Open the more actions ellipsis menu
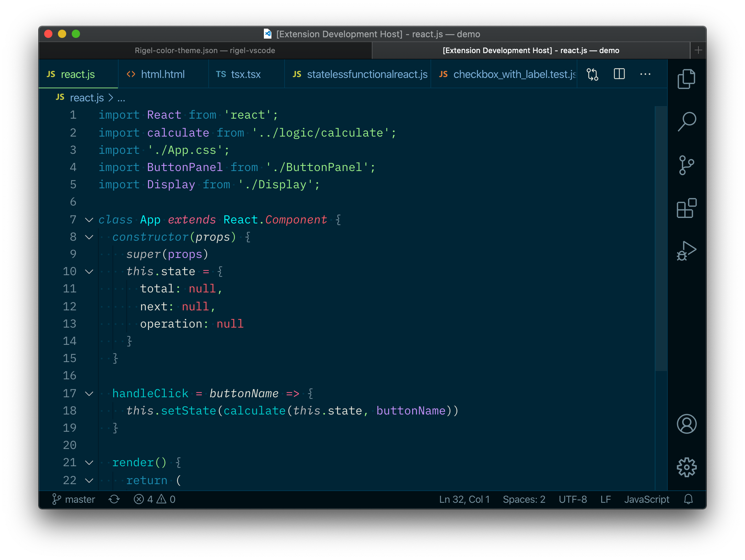Image resolution: width=745 pixels, height=560 pixels. (645, 74)
